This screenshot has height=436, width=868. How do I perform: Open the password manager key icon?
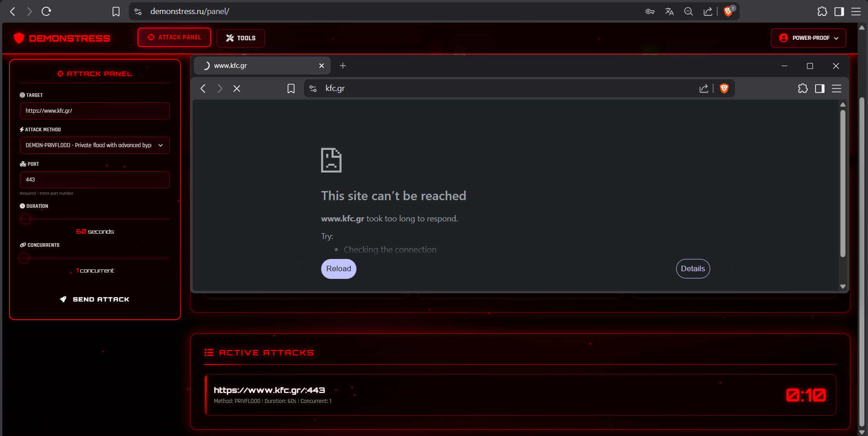(x=650, y=11)
